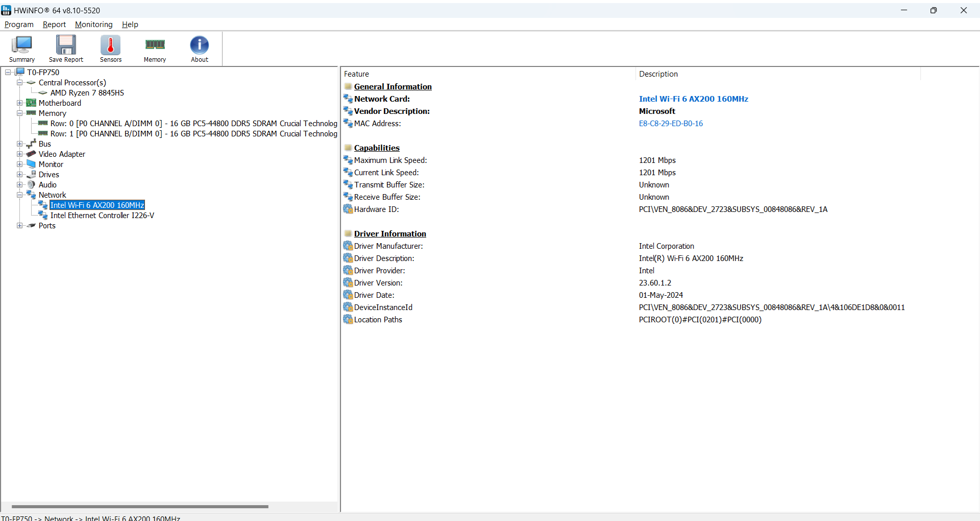
Task: Click the T0-FP750 computer icon
Action: click(20, 72)
